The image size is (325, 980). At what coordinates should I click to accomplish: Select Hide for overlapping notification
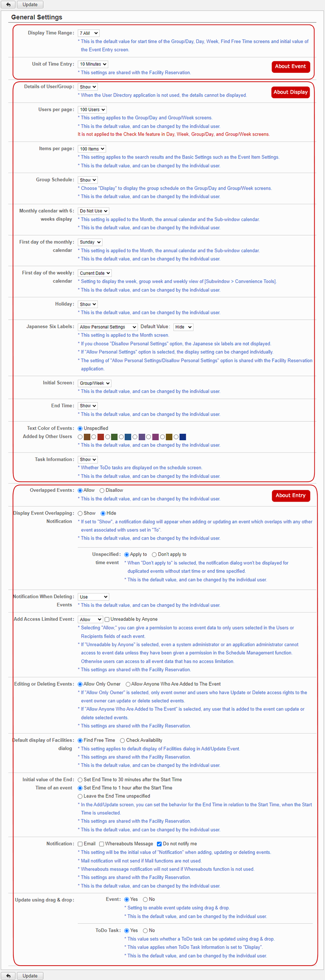pyautogui.click(x=104, y=514)
